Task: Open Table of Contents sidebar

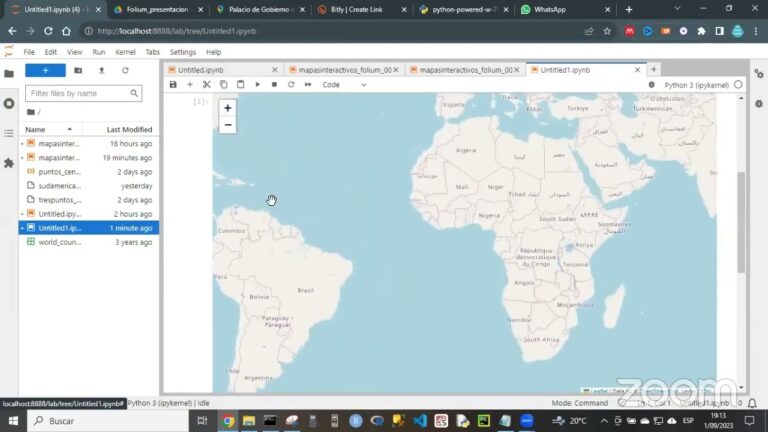Action: [9, 133]
